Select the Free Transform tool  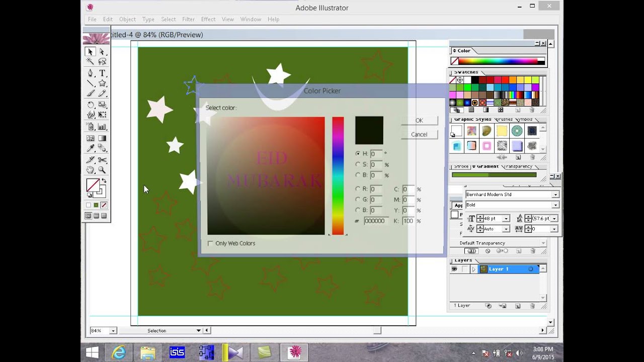click(102, 115)
